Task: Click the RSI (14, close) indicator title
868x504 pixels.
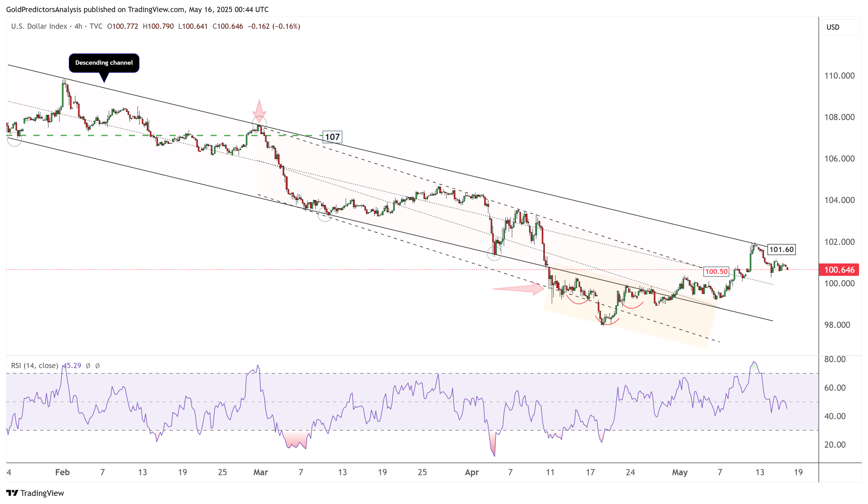Action: click(x=34, y=366)
